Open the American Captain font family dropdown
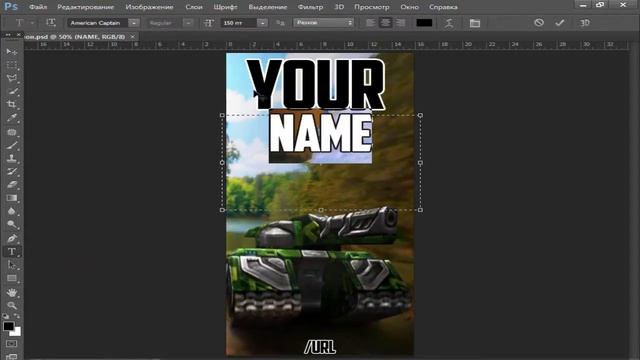 134,23
